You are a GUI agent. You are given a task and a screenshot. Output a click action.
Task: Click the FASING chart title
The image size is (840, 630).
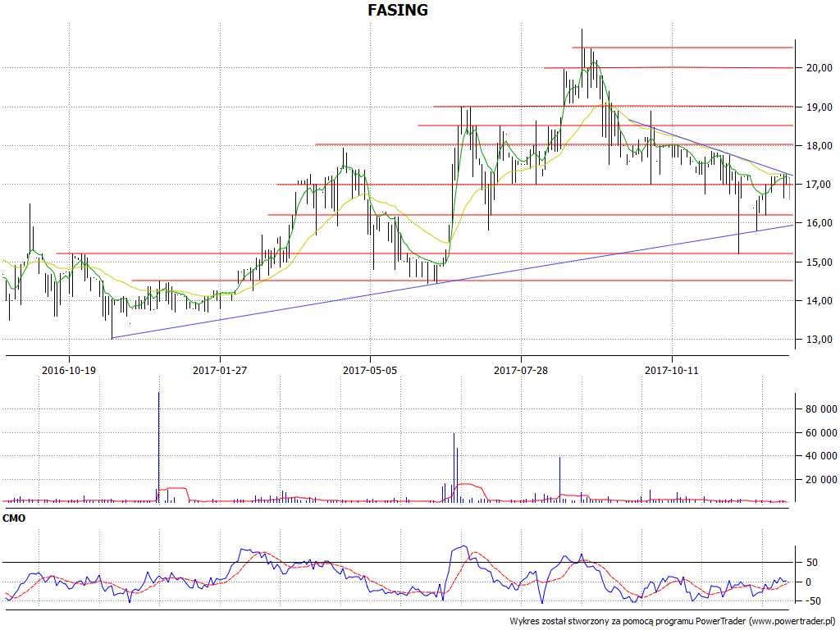coord(398,10)
